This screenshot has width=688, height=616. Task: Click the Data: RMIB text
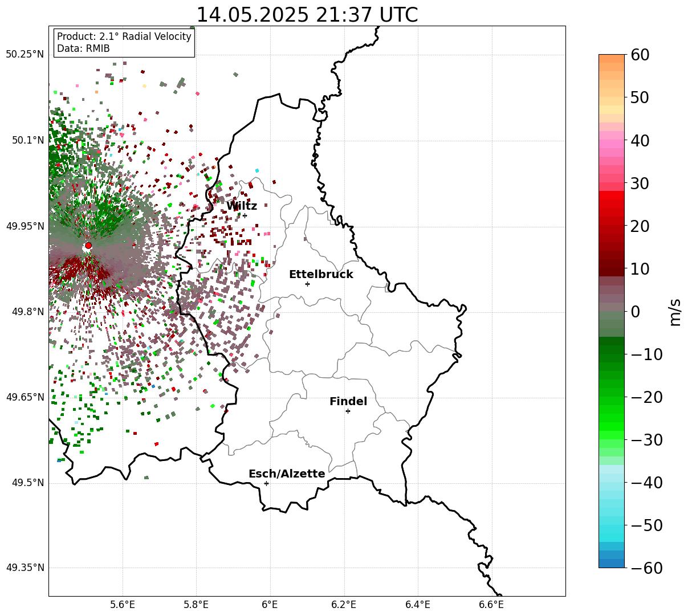point(83,48)
